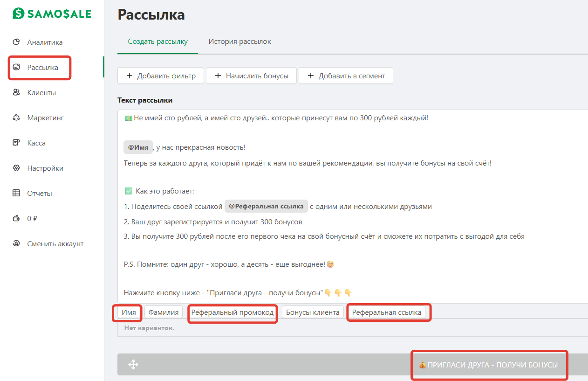Screen dimensions: 588x381
Task: Click the line starting 'Теперь за каждого друга'
Action: click(308, 163)
